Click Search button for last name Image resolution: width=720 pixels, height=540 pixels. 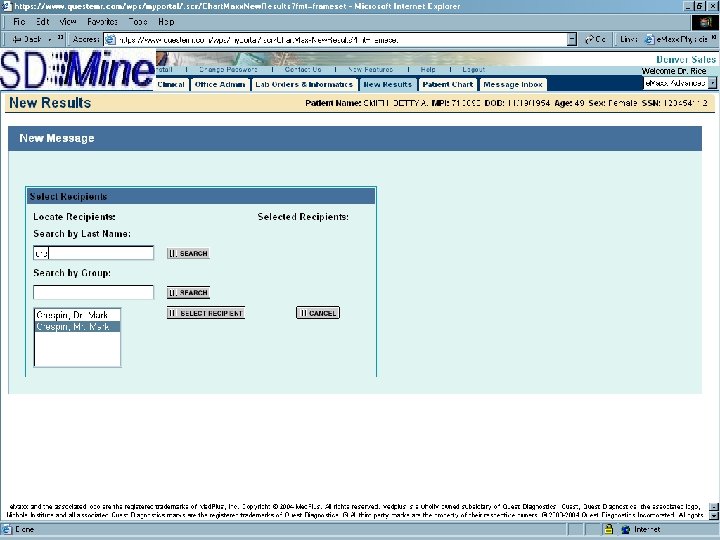[x=188, y=253]
